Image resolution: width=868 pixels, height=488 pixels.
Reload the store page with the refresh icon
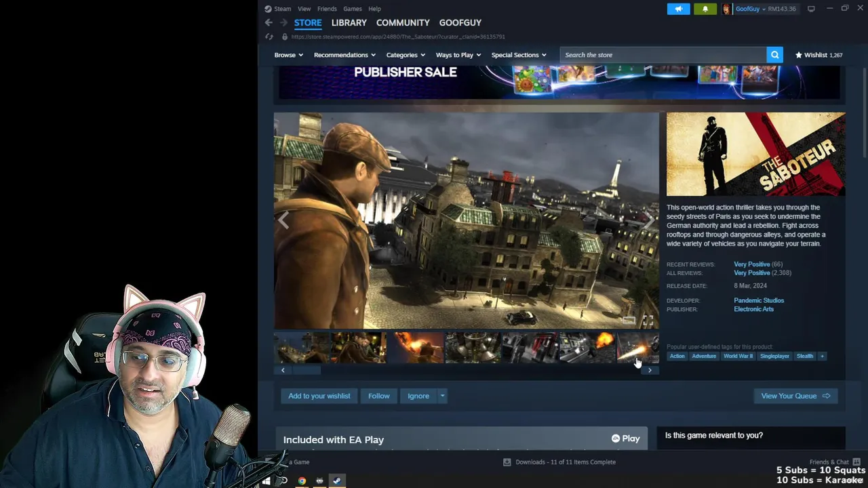click(x=269, y=37)
